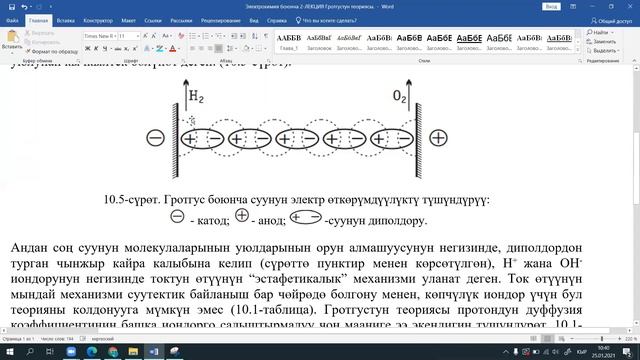Open Chrome from taskbar
640x360 pixels.
[x=113, y=351]
